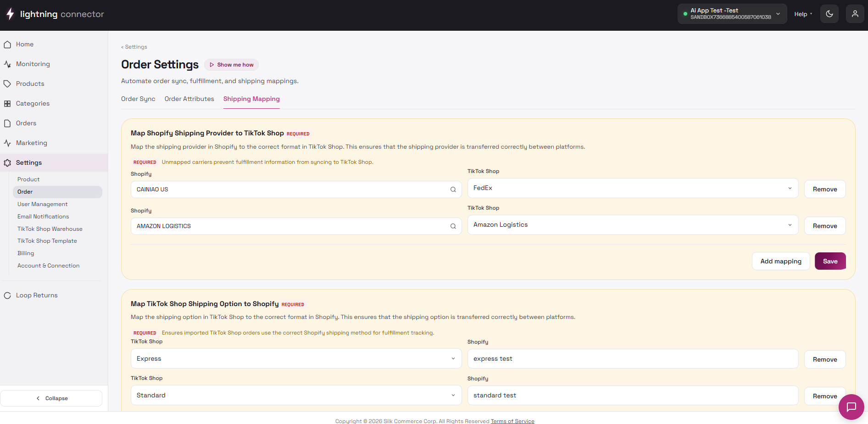Expand the Express TikTok Shop dropdown
Viewport: 868px width, 424px height.
point(296,358)
